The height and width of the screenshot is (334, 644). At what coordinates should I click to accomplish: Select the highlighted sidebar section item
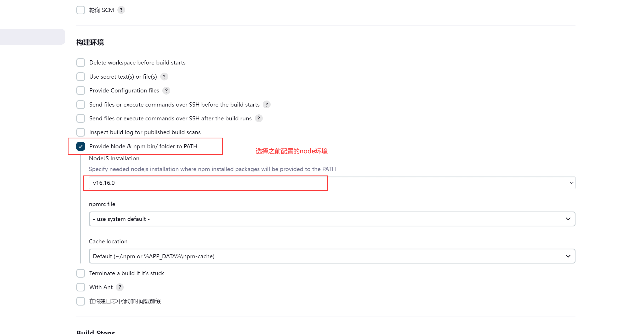[32, 37]
